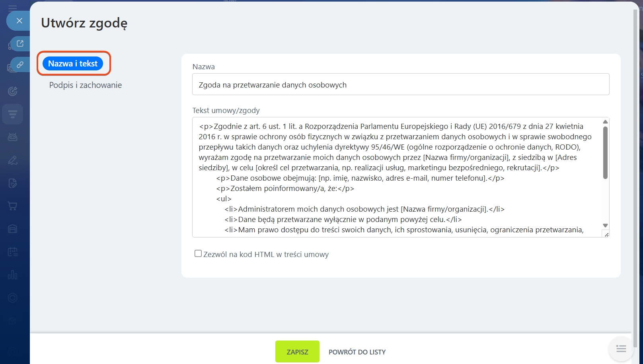Enable 'Zezwól na kod HTML w treści umowy' checkbox
Screen dimensions: 643x364
coord(198,253)
